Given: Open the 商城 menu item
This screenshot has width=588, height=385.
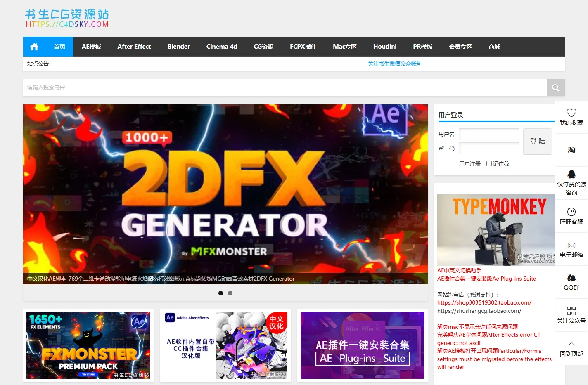Looking at the screenshot, I should pyautogui.click(x=494, y=47).
